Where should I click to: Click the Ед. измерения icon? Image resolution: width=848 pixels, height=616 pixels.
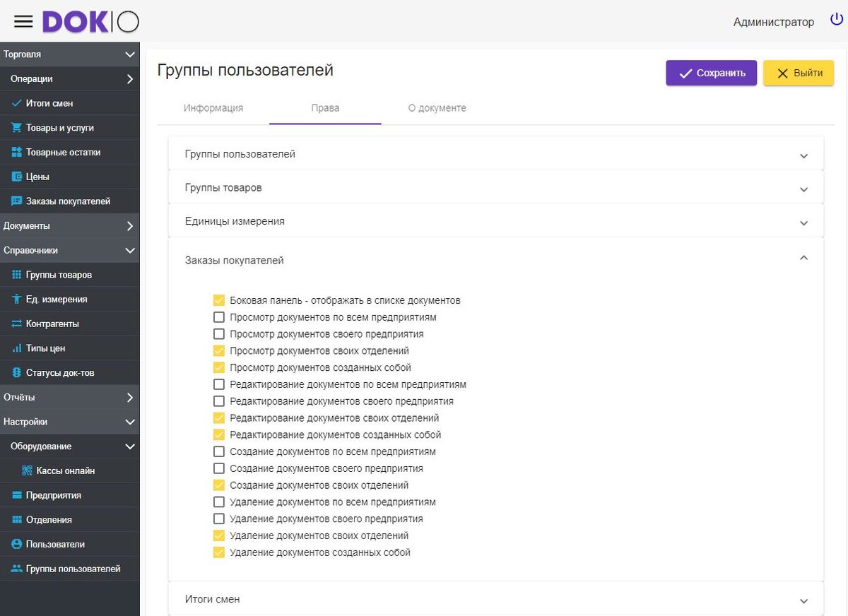coord(18,300)
